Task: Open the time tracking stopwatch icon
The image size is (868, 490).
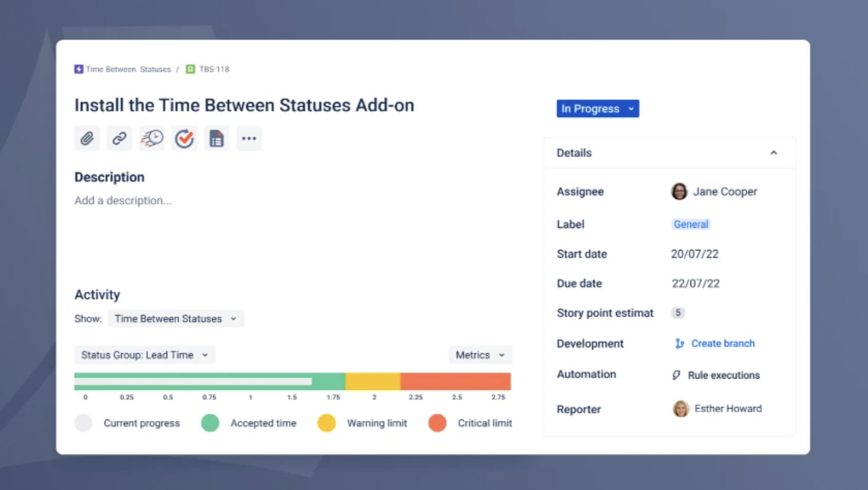Action: pyautogui.click(x=151, y=138)
